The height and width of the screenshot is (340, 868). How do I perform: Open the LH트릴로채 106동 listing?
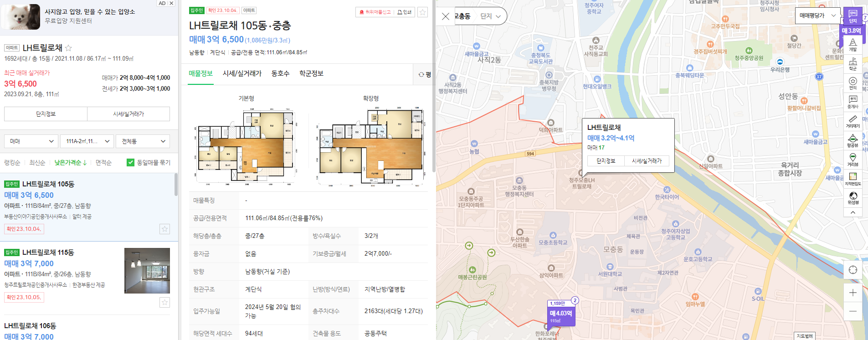click(30, 326)
